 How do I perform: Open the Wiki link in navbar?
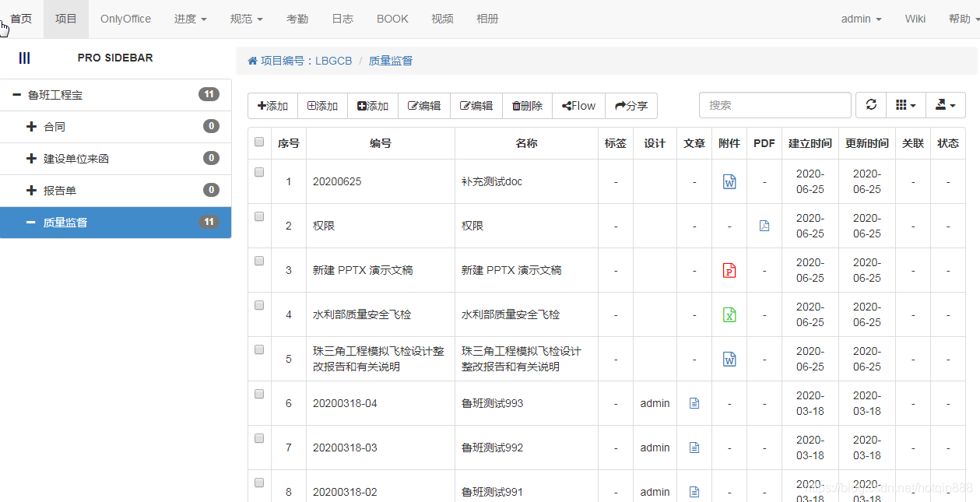pos(915,19)
